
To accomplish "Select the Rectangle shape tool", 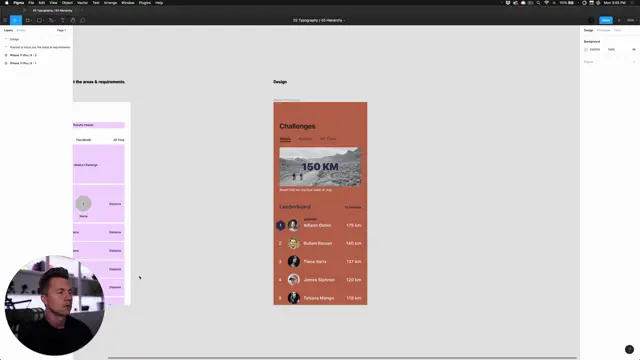I will coord(40,20).
